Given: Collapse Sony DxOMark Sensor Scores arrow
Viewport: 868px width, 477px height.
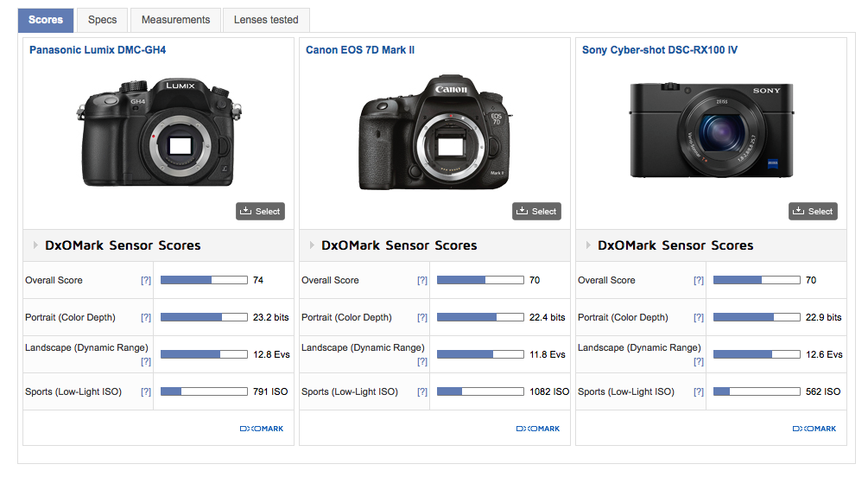Looking at the screenshot, I should tap(588, 245).
